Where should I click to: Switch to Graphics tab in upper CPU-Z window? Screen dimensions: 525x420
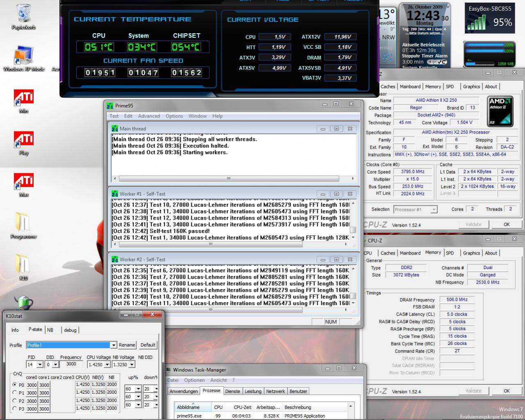coord(471,87)
